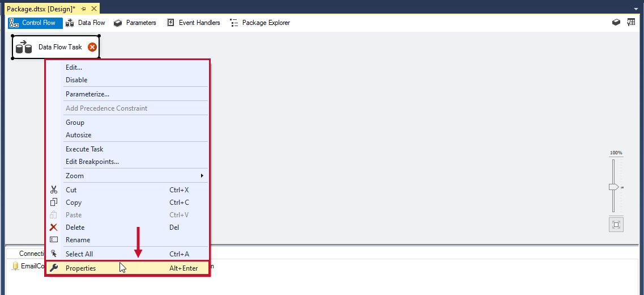Switch to the Package Explorer tab
The image size is (644, 295).
(x=260, y=23)
